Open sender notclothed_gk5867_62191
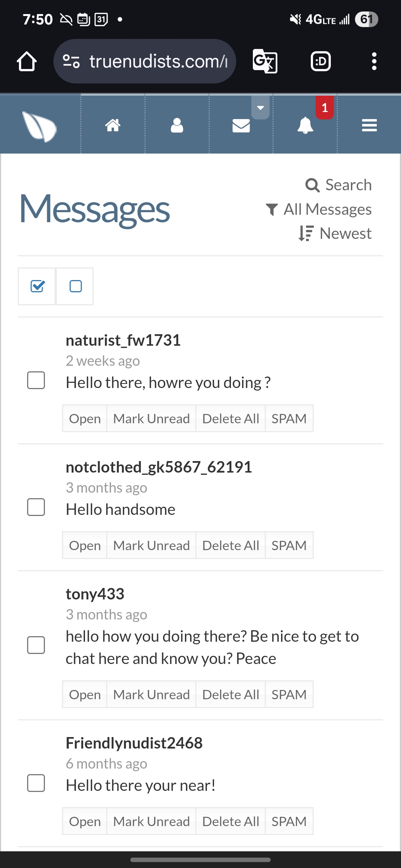Screen dimensions: 401x868 (159, 467)
